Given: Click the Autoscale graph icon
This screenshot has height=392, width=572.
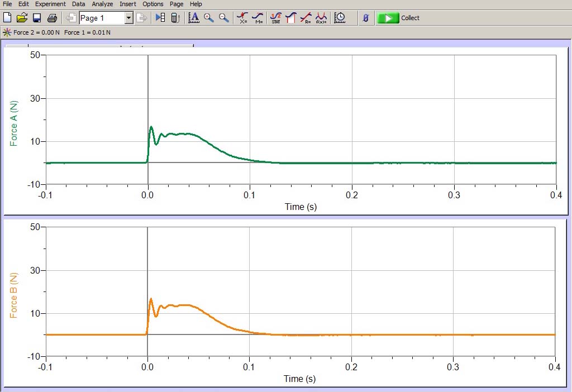Looking at the screenshot, I should click(x=194, y=18).
